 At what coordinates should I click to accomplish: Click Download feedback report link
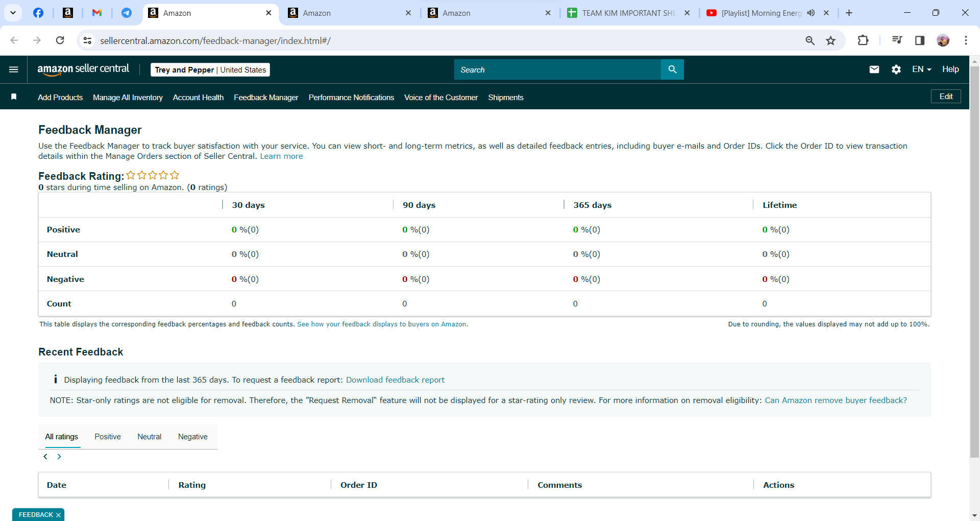pos(395,380)
